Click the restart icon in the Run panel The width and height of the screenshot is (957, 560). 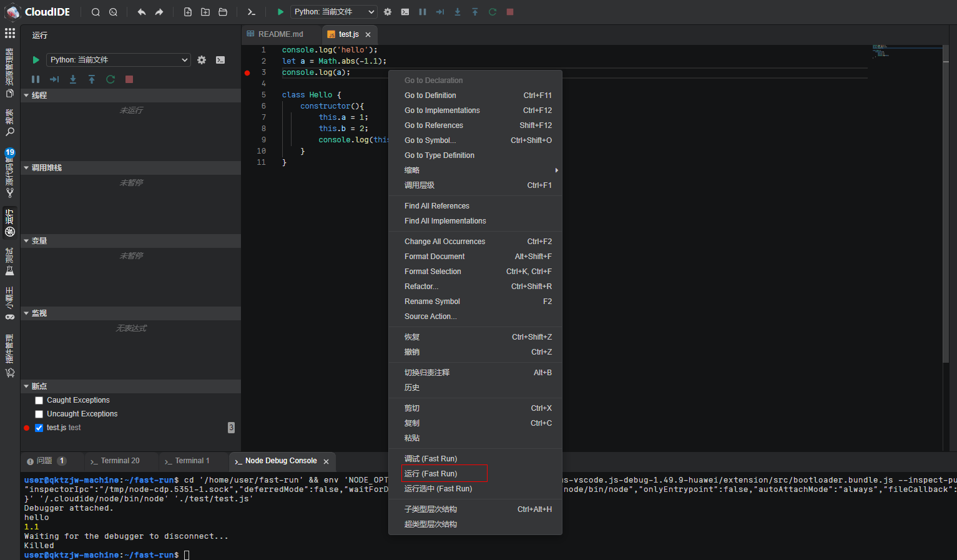point(110,79)
